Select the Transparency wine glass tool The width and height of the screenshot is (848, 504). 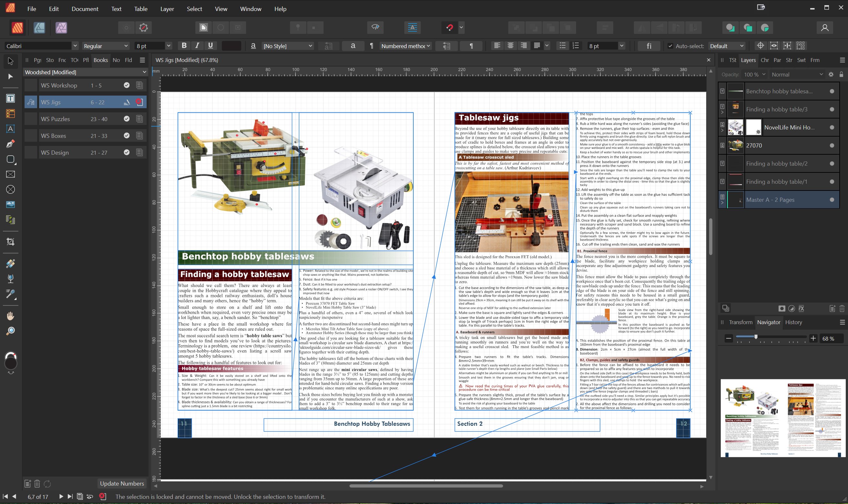tap(11, 279)
